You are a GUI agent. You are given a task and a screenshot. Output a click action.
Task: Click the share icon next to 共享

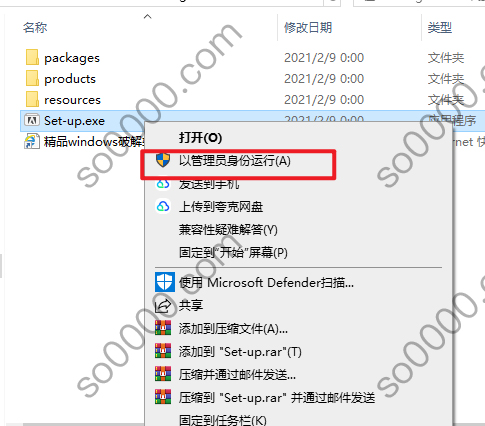click(x=163, y=305)
